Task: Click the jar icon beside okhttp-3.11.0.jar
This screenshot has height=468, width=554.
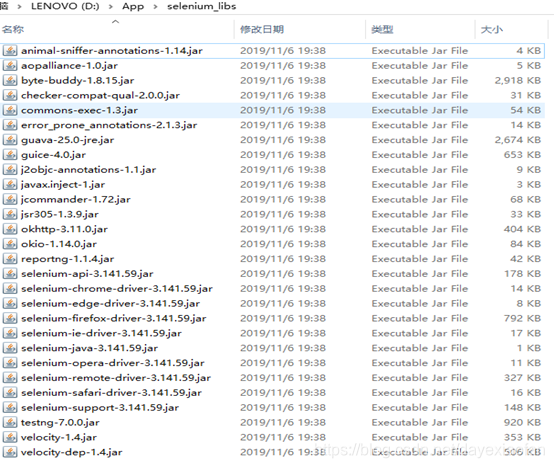Action: pyautogui.click(x=10, y=229)
